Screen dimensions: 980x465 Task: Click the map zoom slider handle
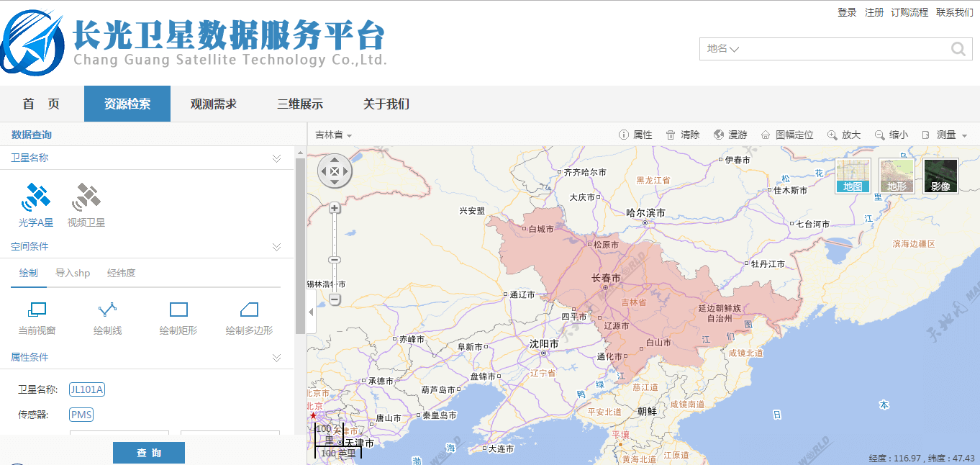335,260
